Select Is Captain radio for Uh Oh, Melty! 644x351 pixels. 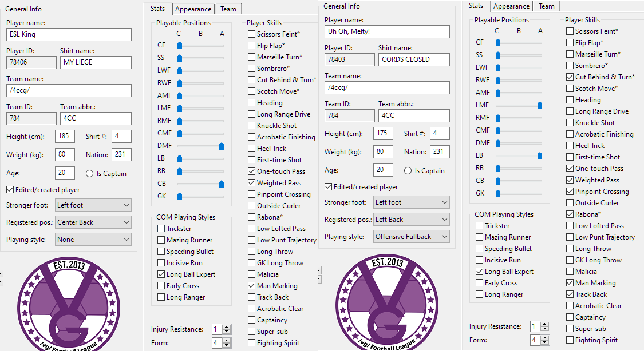click(408, 171)
